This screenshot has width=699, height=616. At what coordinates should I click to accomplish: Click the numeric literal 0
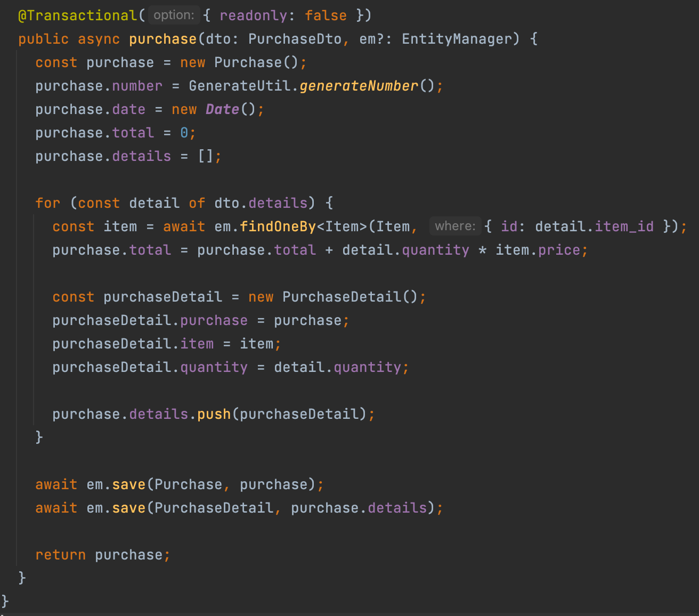pos(184,133)
